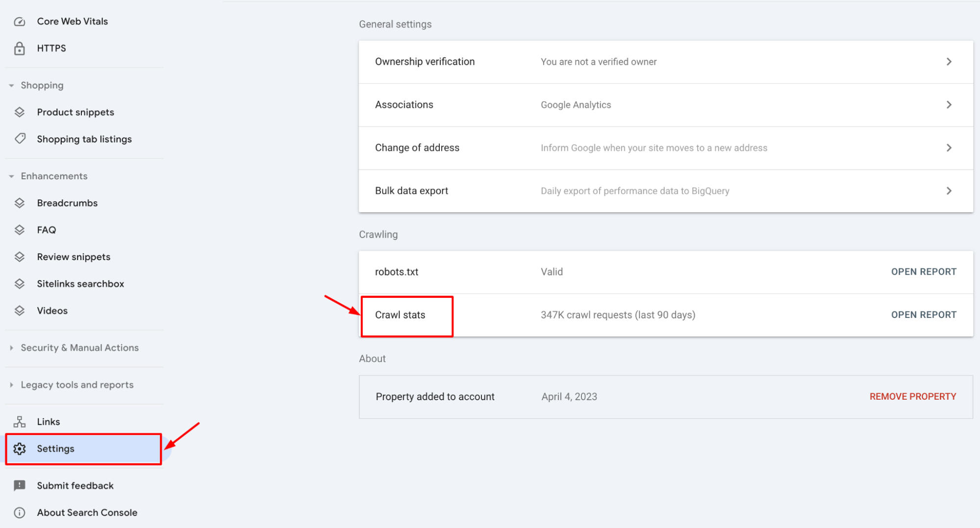The width and height of the screenshot is (980, 528).
Task: Click '347K crawl requests (last 90 days)' text
Action: 618,315
